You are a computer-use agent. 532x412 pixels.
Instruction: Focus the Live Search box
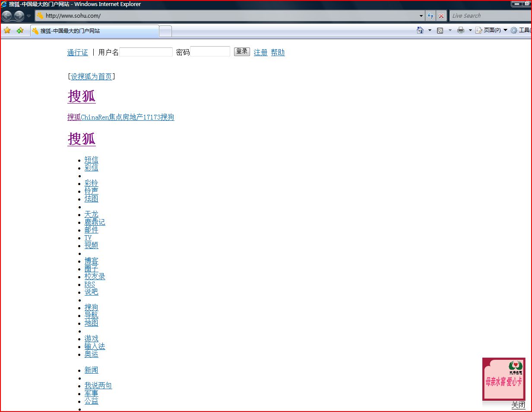pyautogui.click(x=491, y=16)
